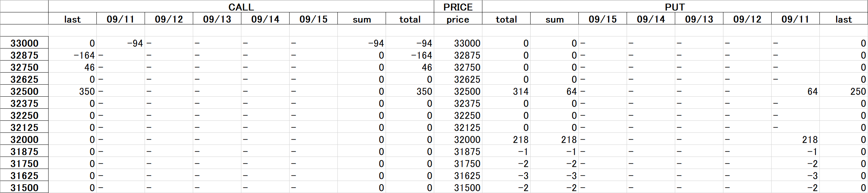The width and height of the screenshot is (868, 193).
Task: Click the 09/13 column header under PUT
Action: click(x=699, y=19)
